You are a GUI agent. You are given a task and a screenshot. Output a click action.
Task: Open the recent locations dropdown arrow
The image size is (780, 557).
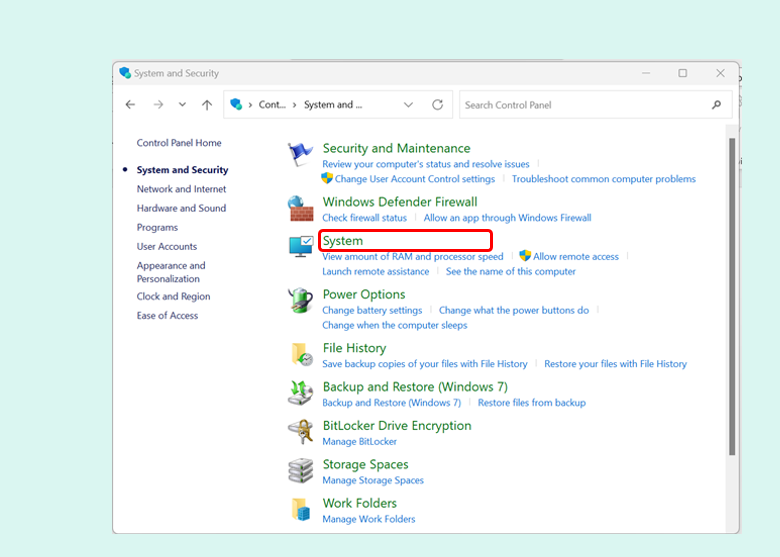[183, 104]
